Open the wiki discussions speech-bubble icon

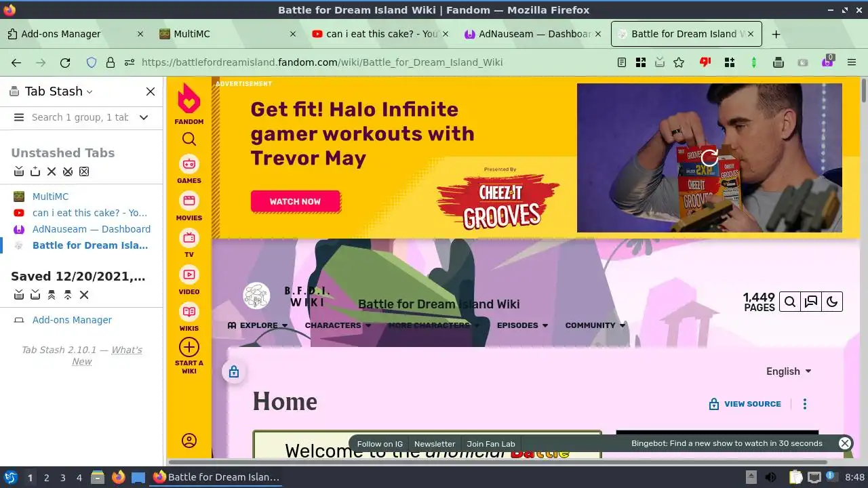(x=811, y=302)
